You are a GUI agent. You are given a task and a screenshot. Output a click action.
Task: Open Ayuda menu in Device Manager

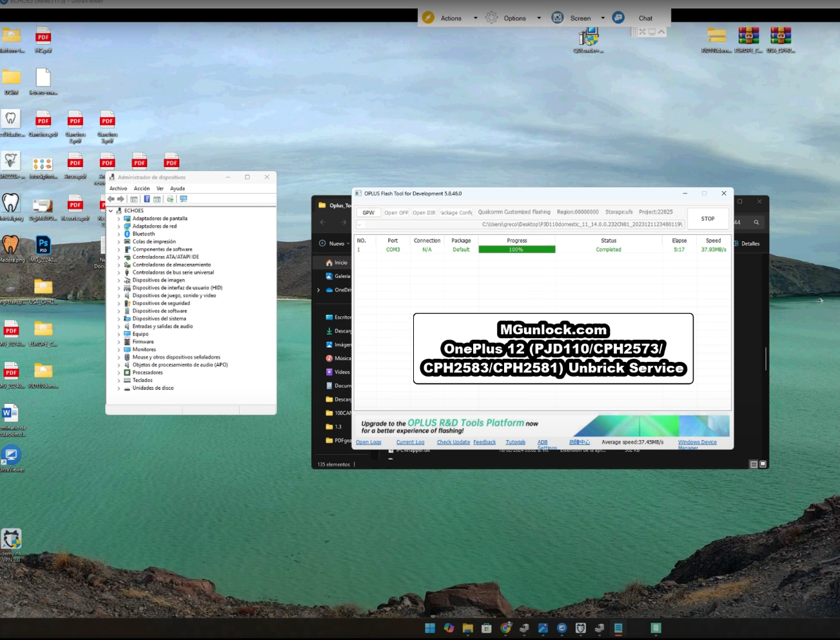(x=177, y=188)
